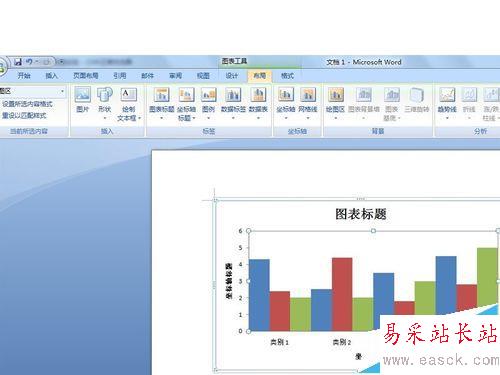
Task: Click the plot area top-middle sizing handle
Action: coord(373,231)
